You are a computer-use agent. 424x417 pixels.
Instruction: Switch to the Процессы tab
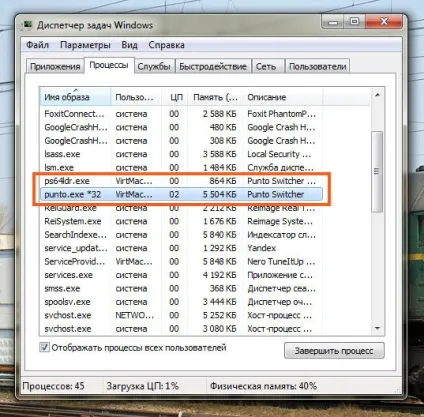coord(109,65)
